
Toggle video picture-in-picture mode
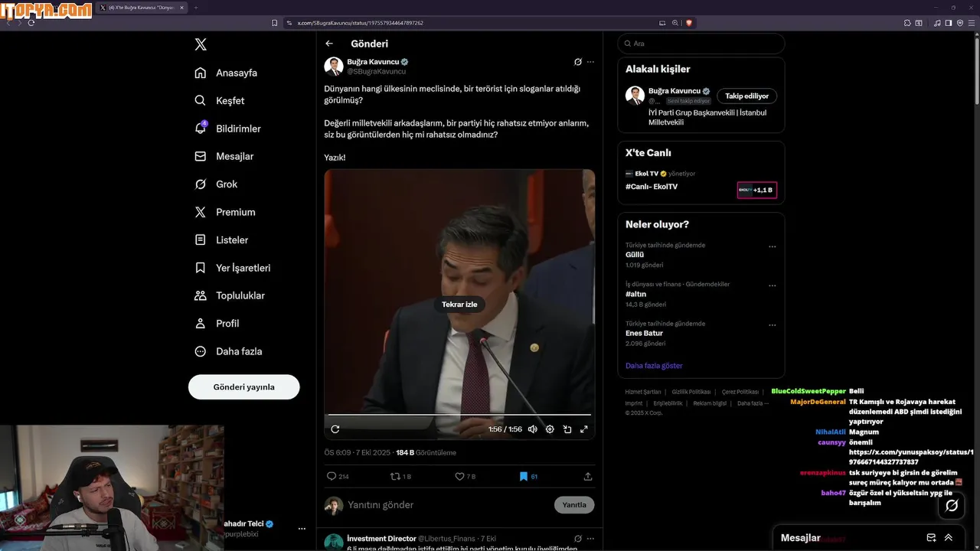click(567, 429)
